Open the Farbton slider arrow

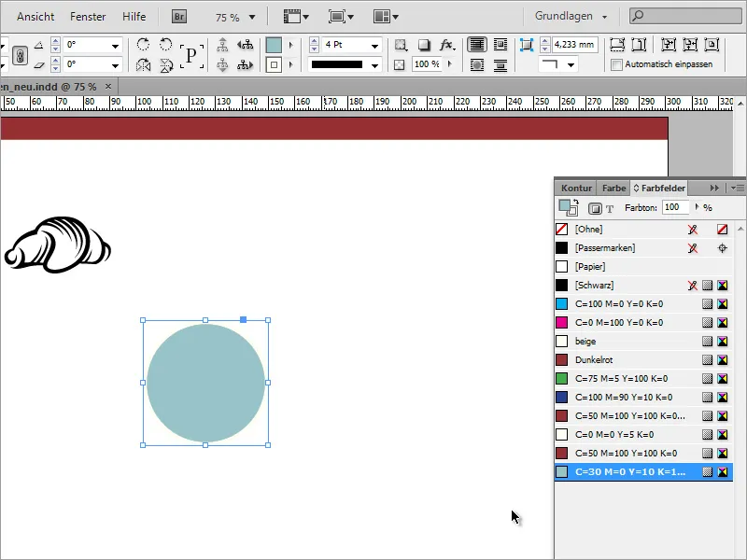697,207
